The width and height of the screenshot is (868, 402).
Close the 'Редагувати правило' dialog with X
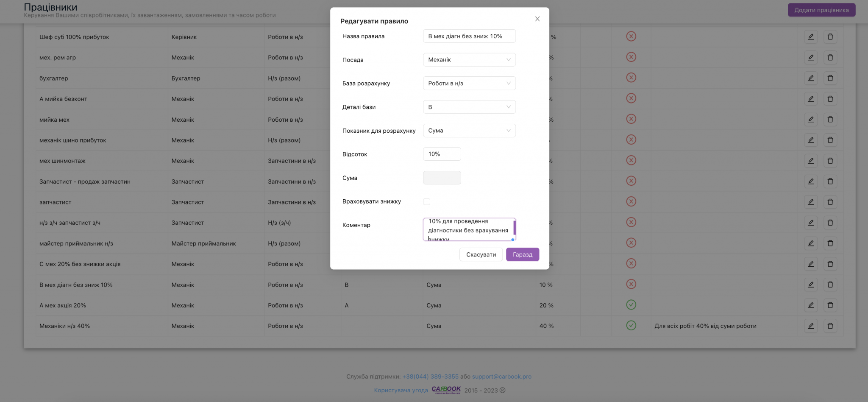point(537,19)
